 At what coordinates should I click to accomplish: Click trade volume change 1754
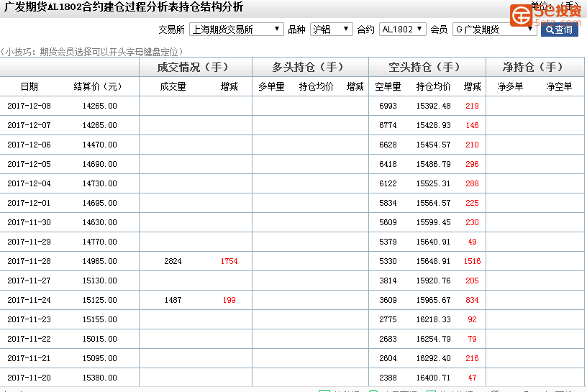click(x=229, y=261)
